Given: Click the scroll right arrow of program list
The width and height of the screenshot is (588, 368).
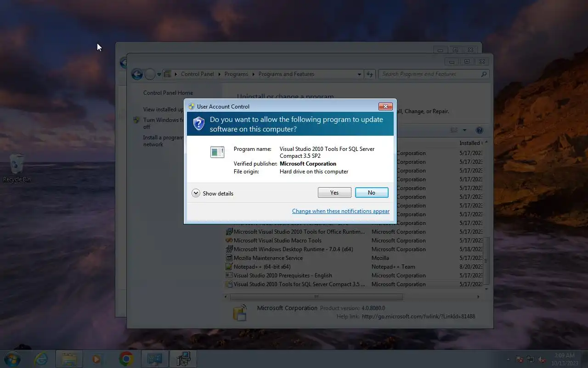Looking at the screenshot, I should 478,297.
